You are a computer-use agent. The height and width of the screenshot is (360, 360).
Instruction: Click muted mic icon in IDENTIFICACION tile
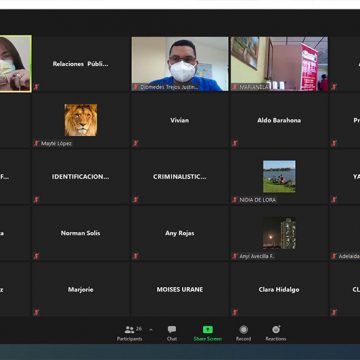pyautogui.click(x=36, y=200)
